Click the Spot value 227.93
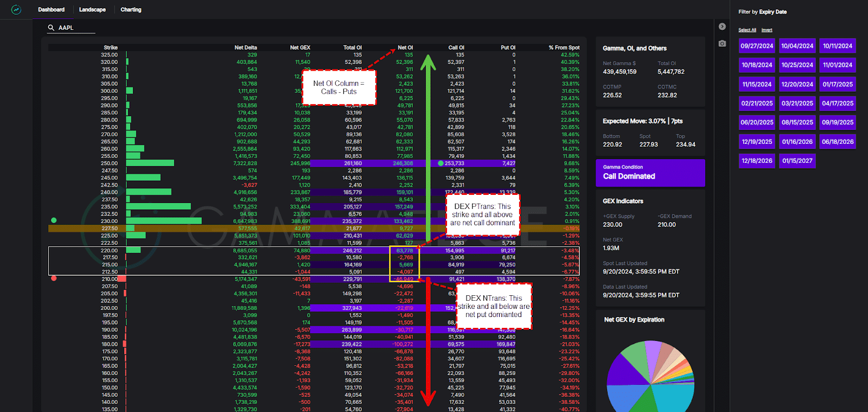The image size is (868, 412). click(649, 144)
